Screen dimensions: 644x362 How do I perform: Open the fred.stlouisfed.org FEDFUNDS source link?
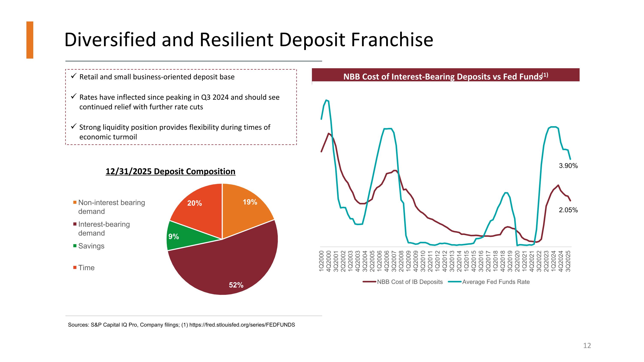click(x=242, y=325)
